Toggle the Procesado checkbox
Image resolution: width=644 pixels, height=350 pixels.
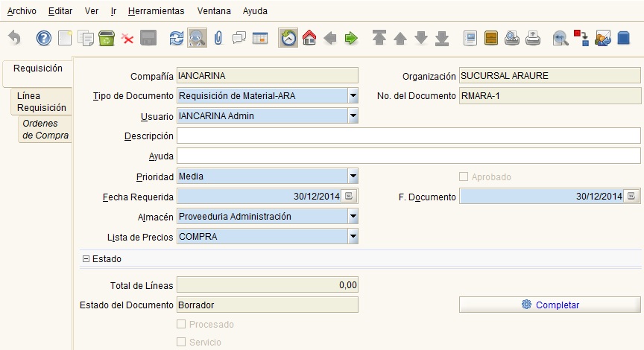pyautogui.click(x=181, y=324)
